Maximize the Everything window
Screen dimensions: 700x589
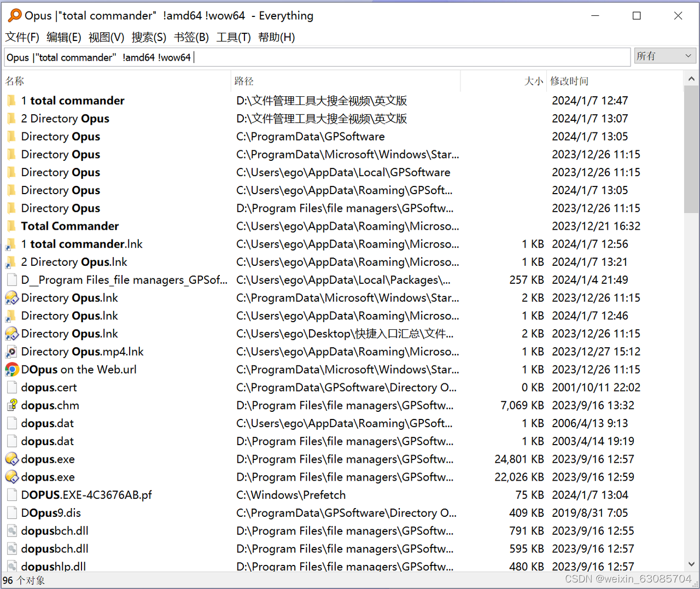coord(637,16)
